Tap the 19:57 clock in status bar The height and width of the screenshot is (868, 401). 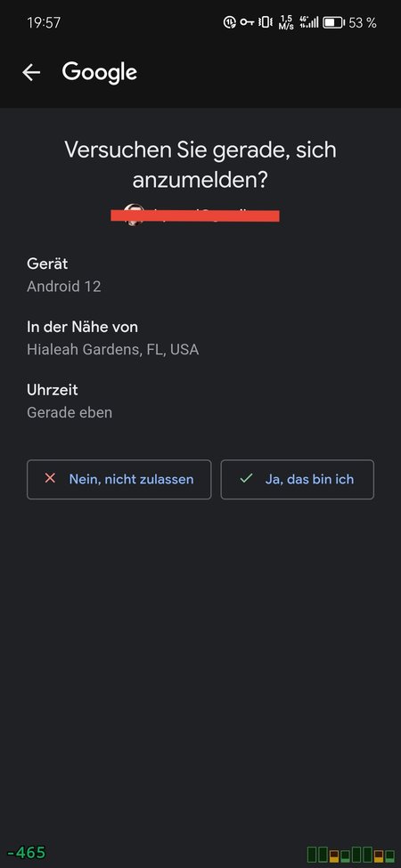[x=44, y=22]
